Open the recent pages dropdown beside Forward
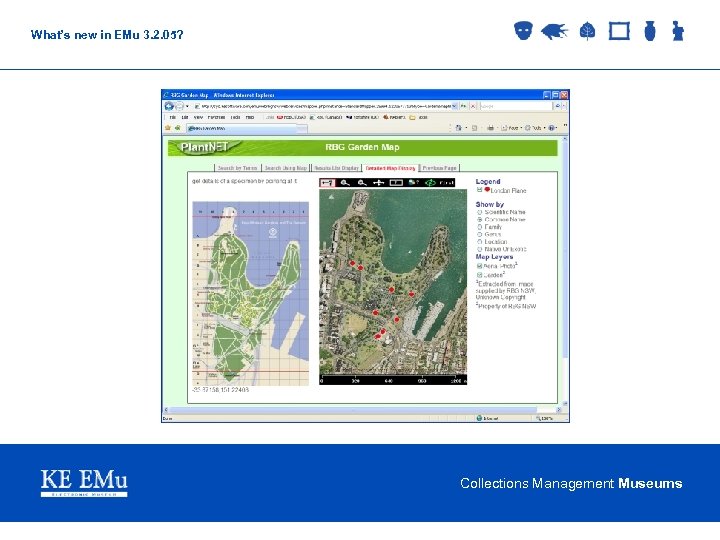This screenshot has width=720, height=540. click(x=187, y=107)
